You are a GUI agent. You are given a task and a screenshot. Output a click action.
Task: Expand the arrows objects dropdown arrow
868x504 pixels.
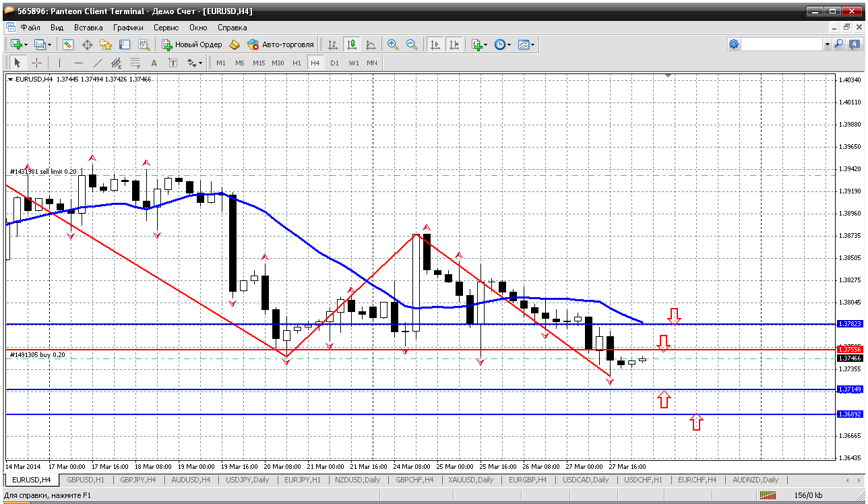(x=201, y=63)
